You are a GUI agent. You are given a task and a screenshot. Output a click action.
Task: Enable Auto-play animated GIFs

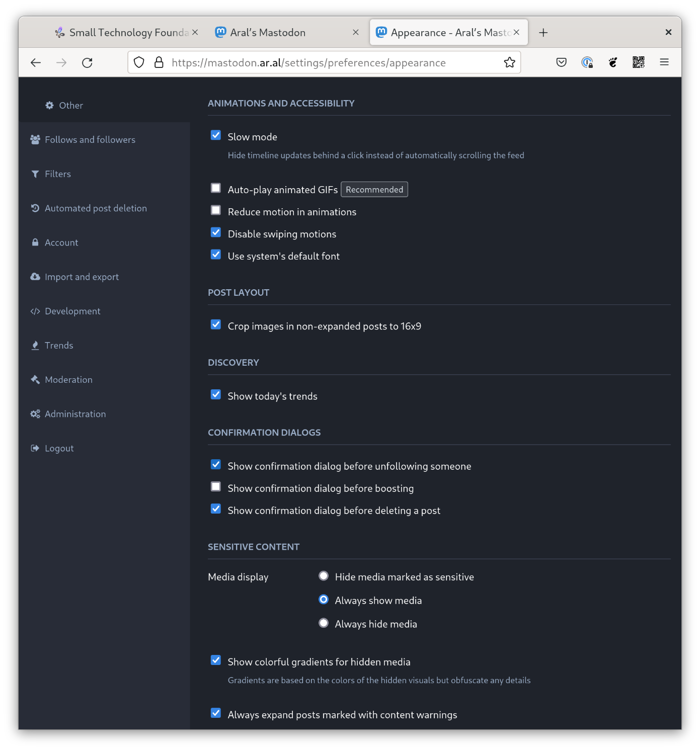(216, 188)
